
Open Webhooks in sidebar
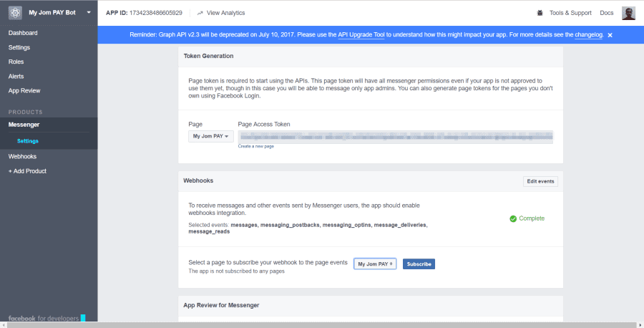point(22,156)
